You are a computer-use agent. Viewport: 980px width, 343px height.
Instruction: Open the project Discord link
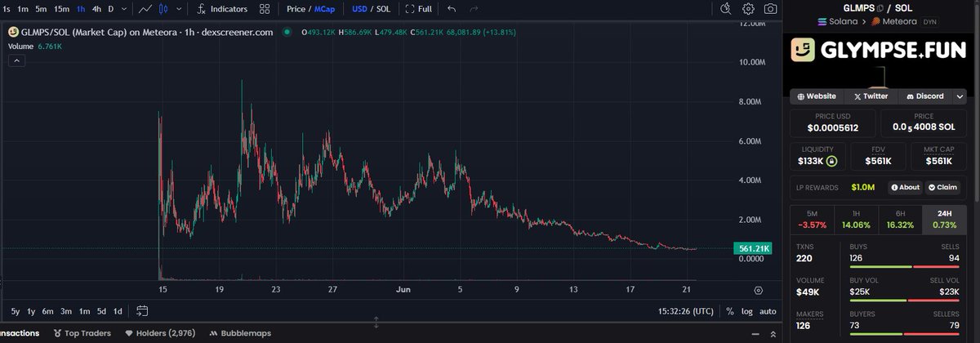[x=924, y=96]
